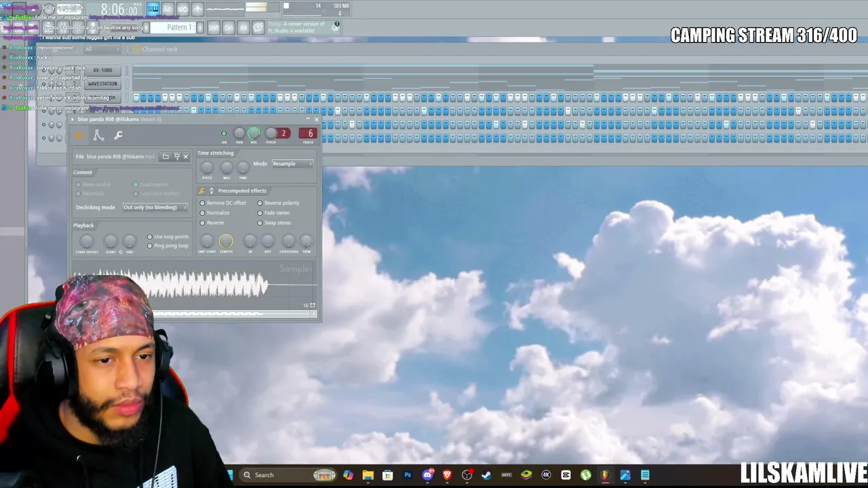Open File Explorer from the taskbar
This screenshot has width=868, height=488.
click(x=368, y=475)
